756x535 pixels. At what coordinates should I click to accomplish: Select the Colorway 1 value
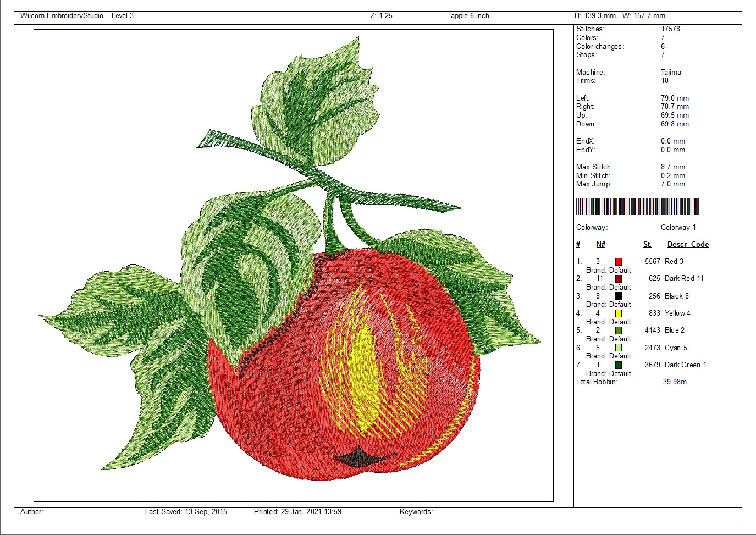[x=678, y=228]
